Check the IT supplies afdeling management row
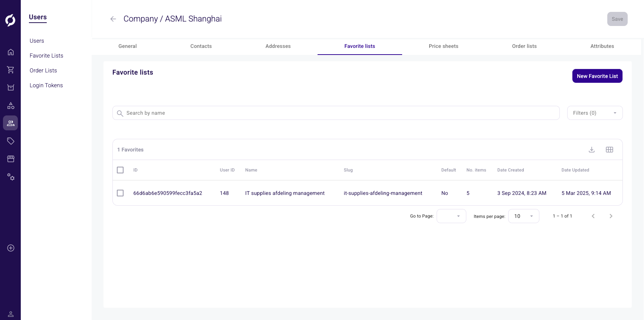This screenshot has height=320, width=644. point(120,193)
